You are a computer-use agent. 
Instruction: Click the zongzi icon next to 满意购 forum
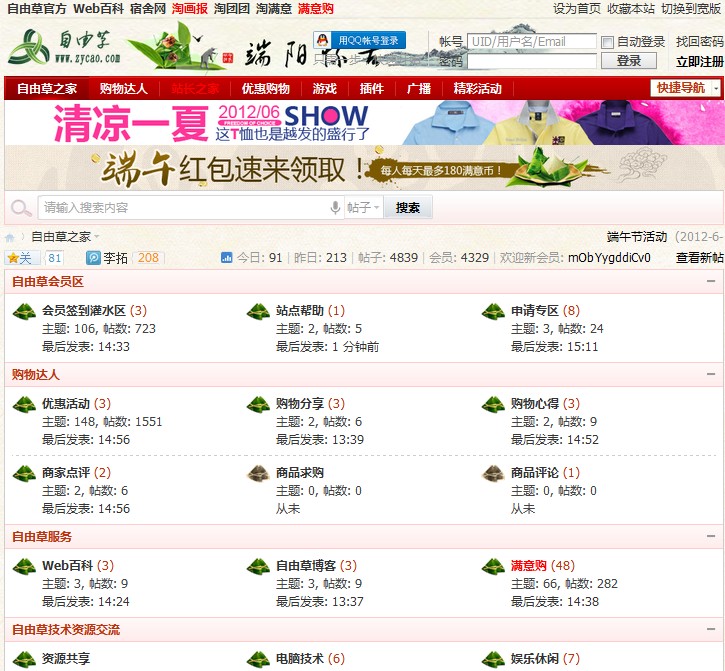tap(493, 566)
